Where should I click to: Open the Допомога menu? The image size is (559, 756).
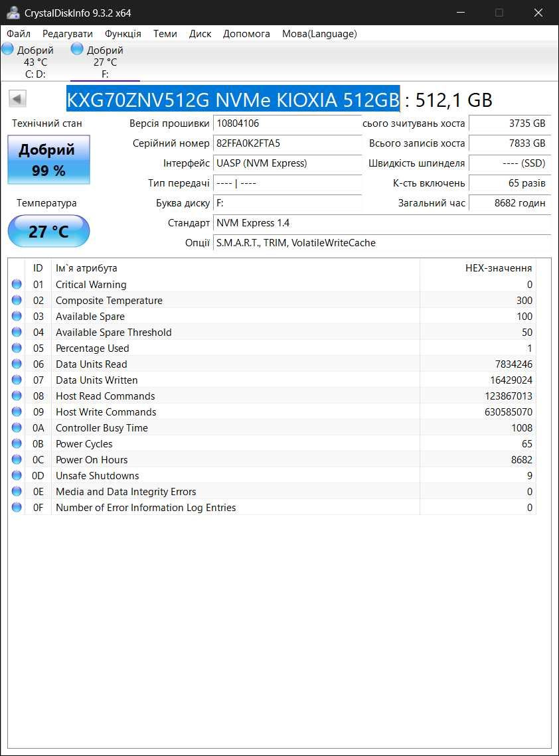pos(246,34)
